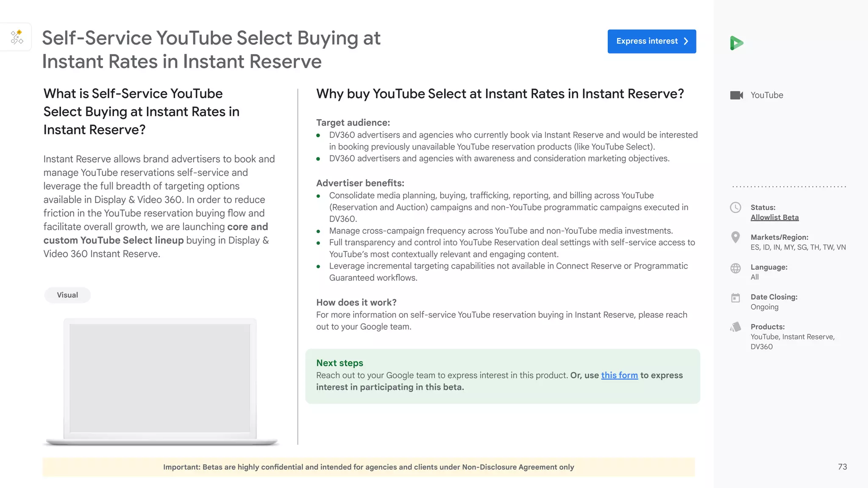The image size is (868, 488).
Task: Click the 'Manage cross-campaign frequency' bullet
Action: click(501, 231)
